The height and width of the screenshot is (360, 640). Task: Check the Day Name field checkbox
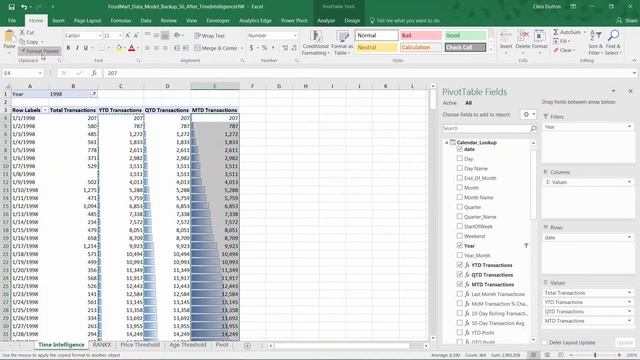[460, 168]
